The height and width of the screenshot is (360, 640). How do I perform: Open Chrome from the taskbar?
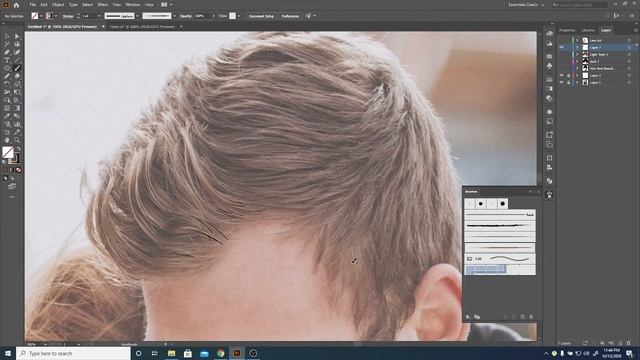click(x=221, y=353)
